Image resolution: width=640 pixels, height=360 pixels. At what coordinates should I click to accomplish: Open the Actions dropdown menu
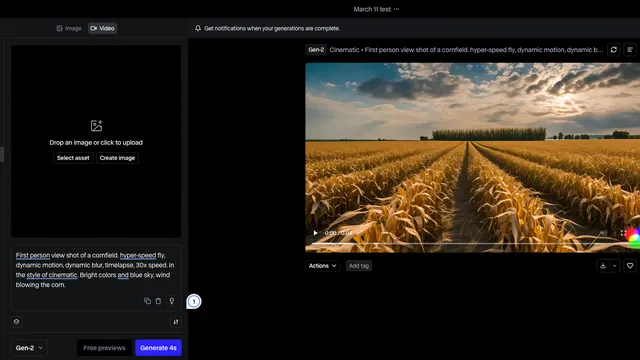tap(322, 266)
